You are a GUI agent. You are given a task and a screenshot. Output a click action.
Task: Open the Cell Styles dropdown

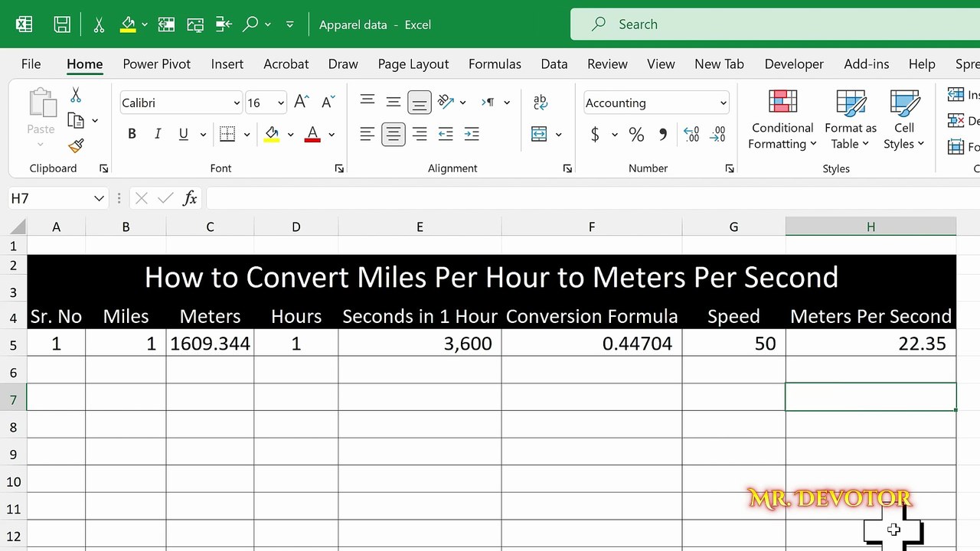[904, 120]
